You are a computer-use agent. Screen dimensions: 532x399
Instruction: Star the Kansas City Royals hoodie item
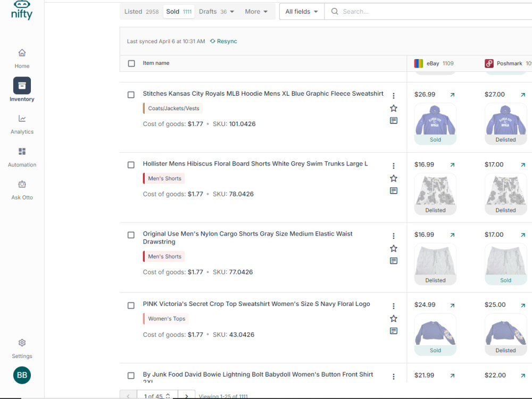pyautogui.click(x=394, y=108)
